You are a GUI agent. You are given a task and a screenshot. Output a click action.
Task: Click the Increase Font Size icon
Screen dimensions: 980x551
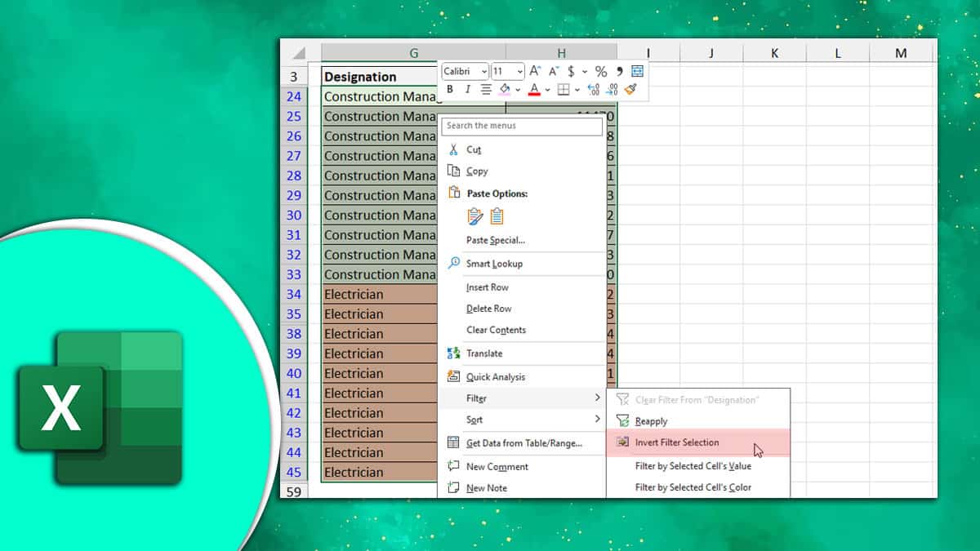[x=533, y=71]
